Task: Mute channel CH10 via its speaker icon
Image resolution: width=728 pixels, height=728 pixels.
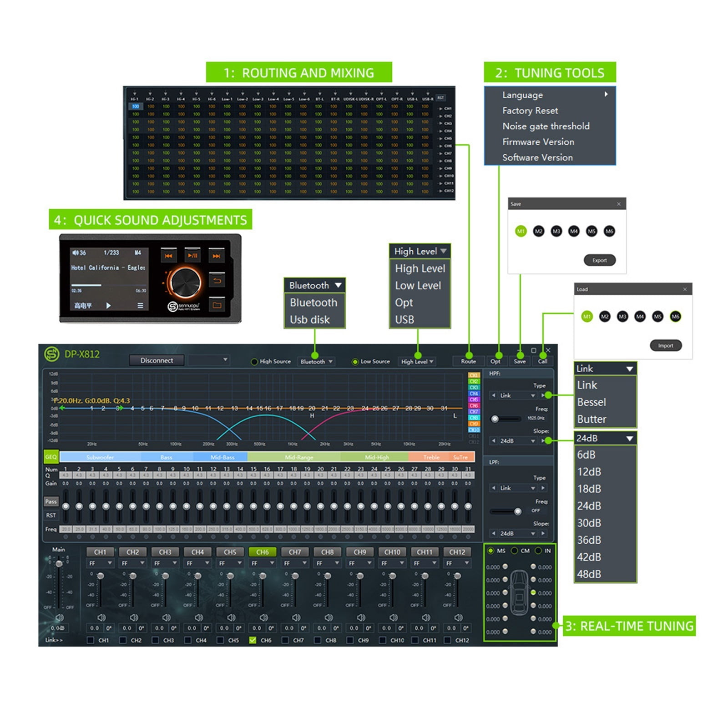Action: point(394,617)
